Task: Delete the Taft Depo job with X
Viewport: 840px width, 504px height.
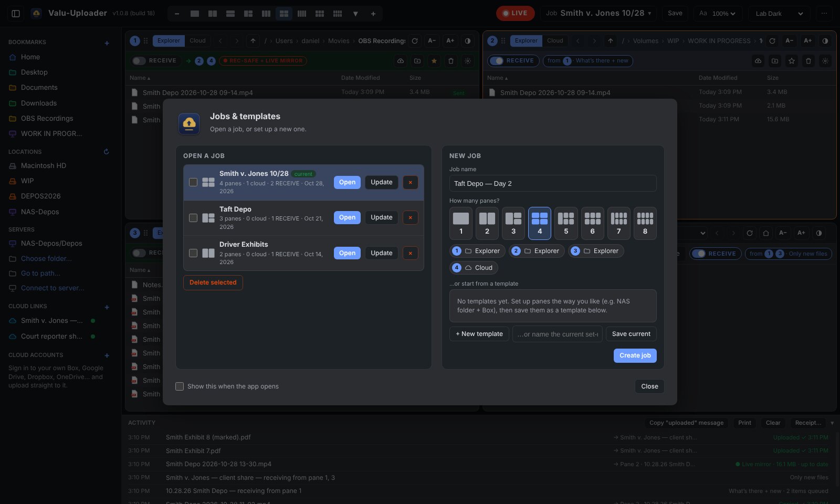Action: (x=411, y=217)
